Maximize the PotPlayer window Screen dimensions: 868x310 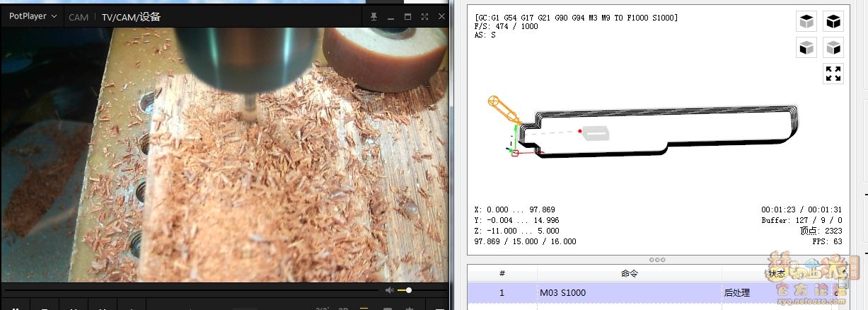pyautogui.click(x=407, y=17)
